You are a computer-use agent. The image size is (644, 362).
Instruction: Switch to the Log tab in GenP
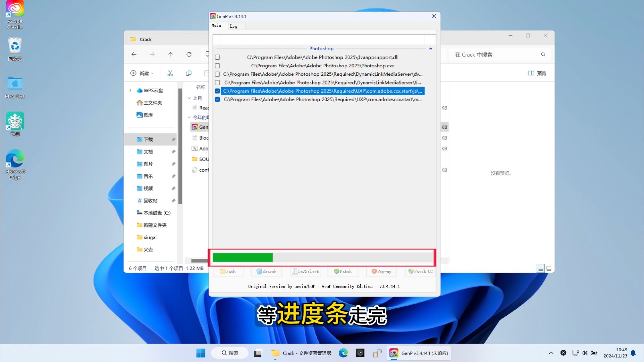point(233,26)
